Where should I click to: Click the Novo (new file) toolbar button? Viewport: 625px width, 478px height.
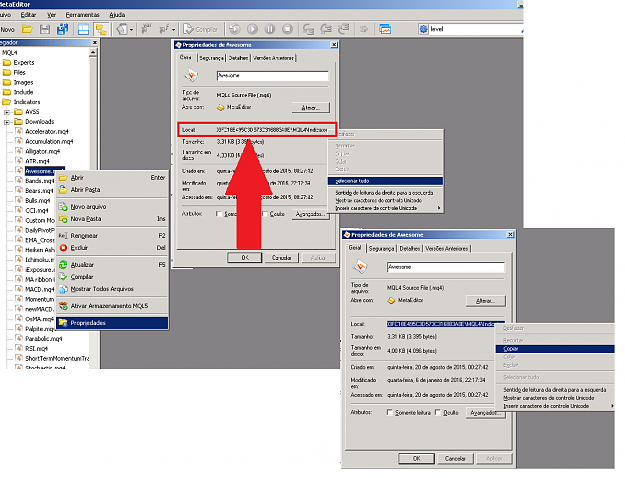pos(7,29)
